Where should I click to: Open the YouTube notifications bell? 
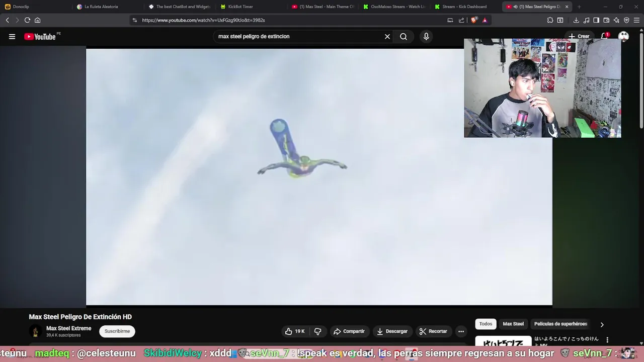(605, 36)
